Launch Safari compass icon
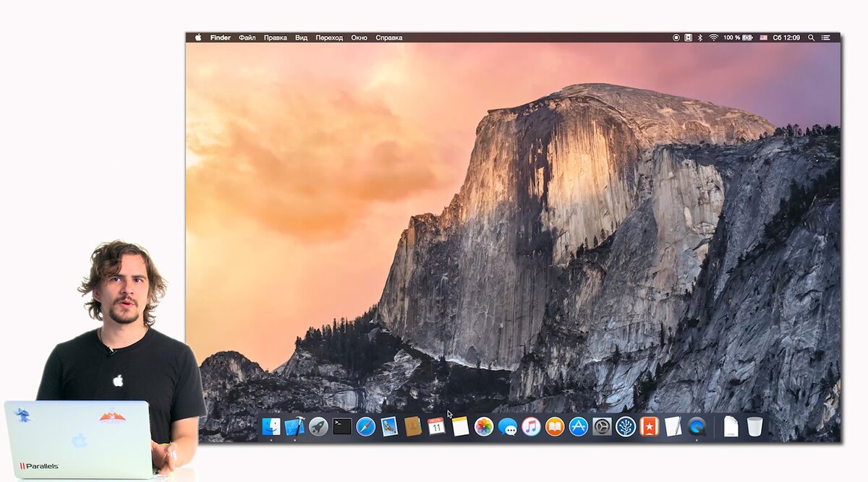Screen dimensions: 868x482 (366, 426)
